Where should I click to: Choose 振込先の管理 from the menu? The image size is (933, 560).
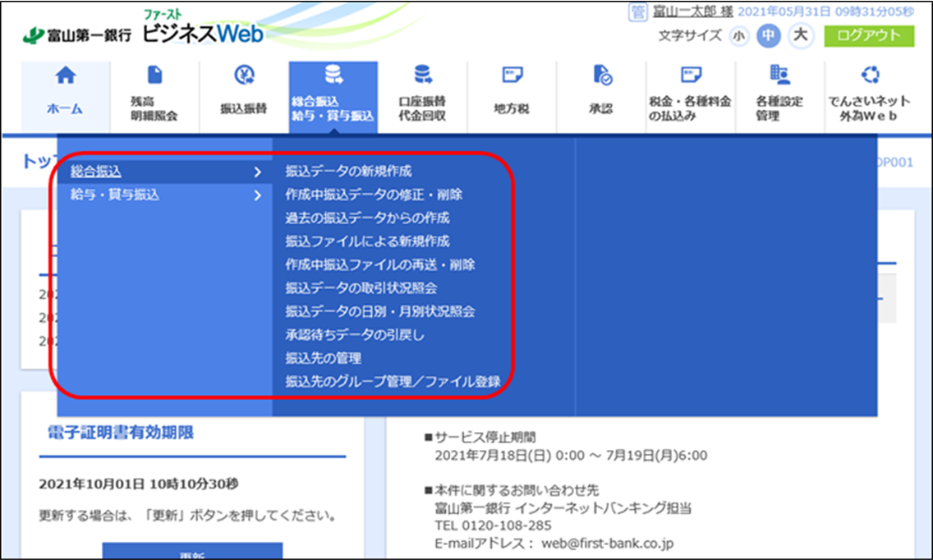tap(324, 358)
